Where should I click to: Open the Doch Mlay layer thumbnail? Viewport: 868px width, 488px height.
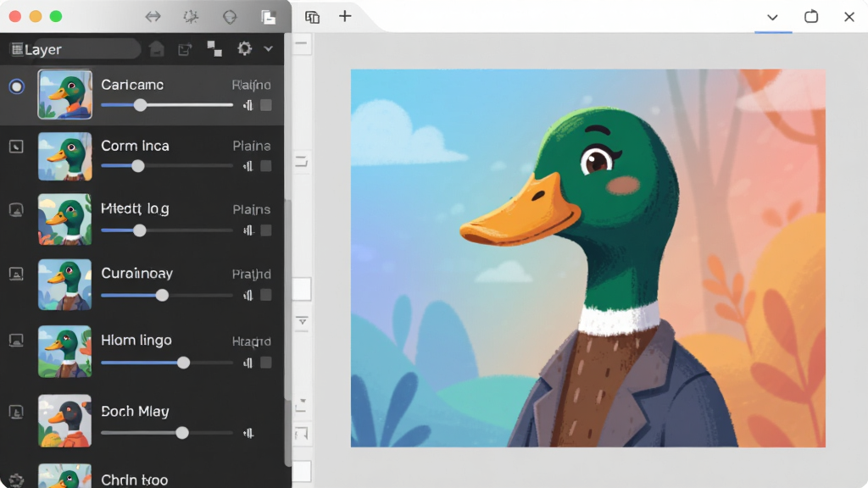(64, 420)
